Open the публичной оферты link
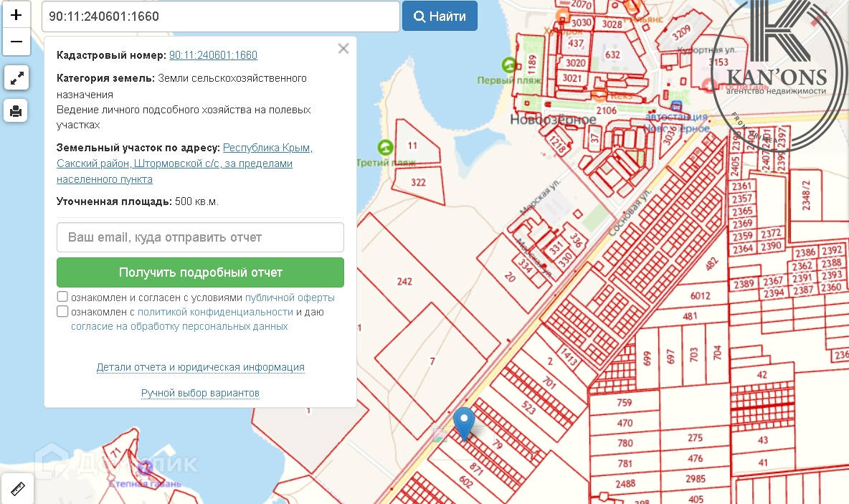This screenshot has width=849, height=504. coord(290,298)
